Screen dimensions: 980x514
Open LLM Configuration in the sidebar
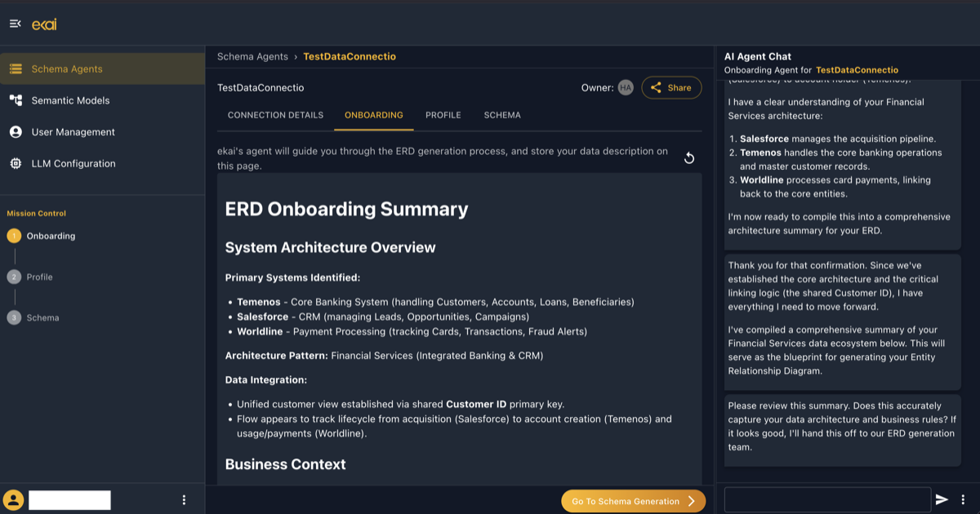click(x=102, y=164)
